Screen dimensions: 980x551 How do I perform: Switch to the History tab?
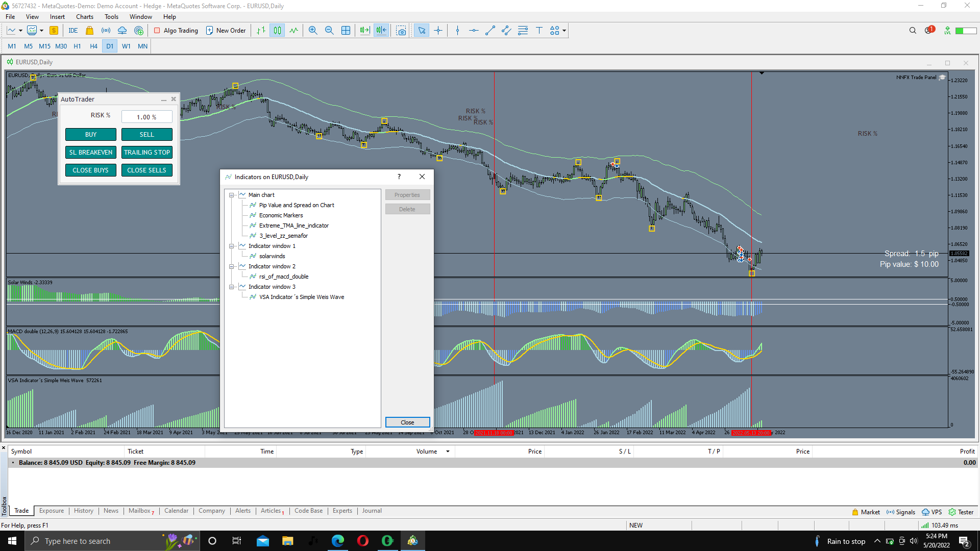click(83, 511)
